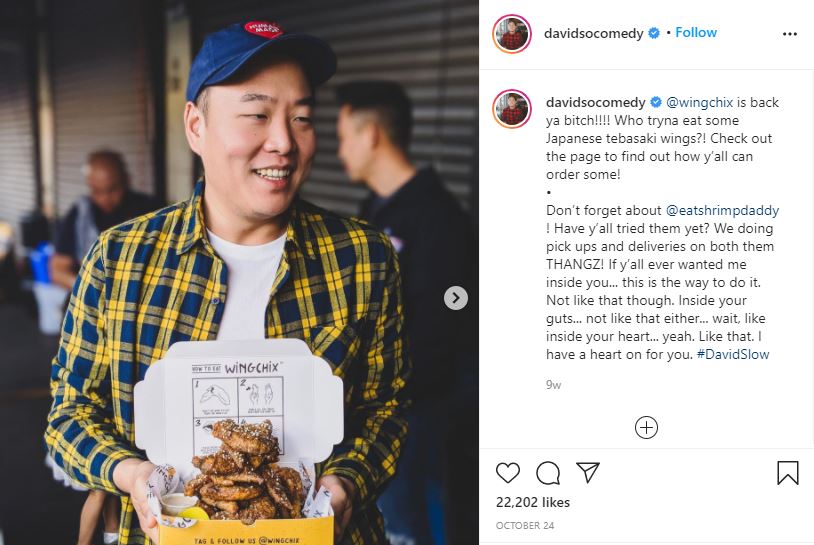
Task: Load more comments with the plus circle
Action: click(646, 428)
